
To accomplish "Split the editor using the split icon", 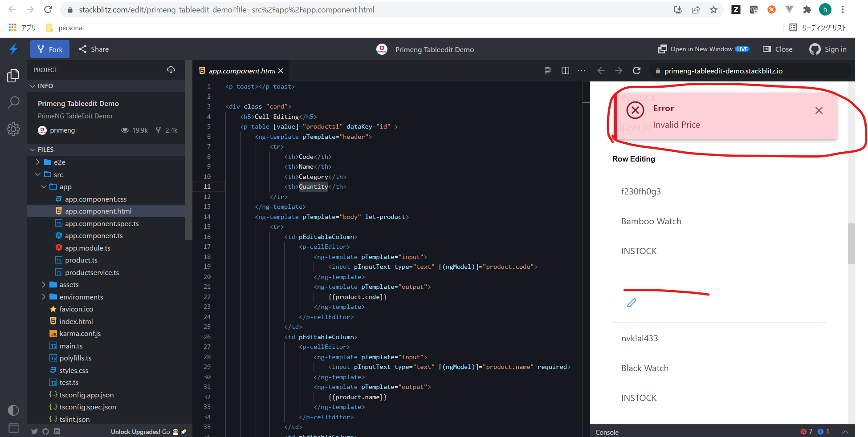I will pyautogui.click(x=565, y=70).
